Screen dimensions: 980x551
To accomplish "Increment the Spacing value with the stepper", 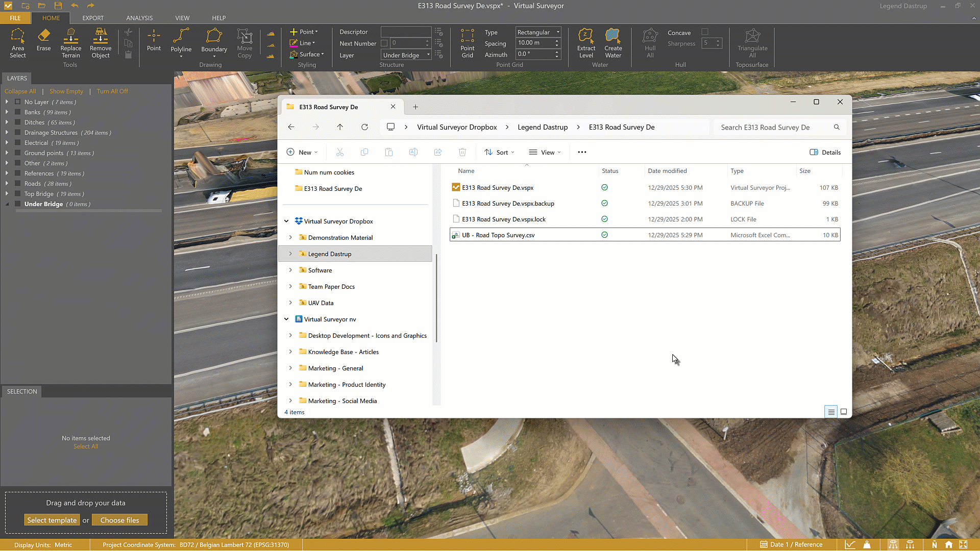I will click(x=556, y=40).
